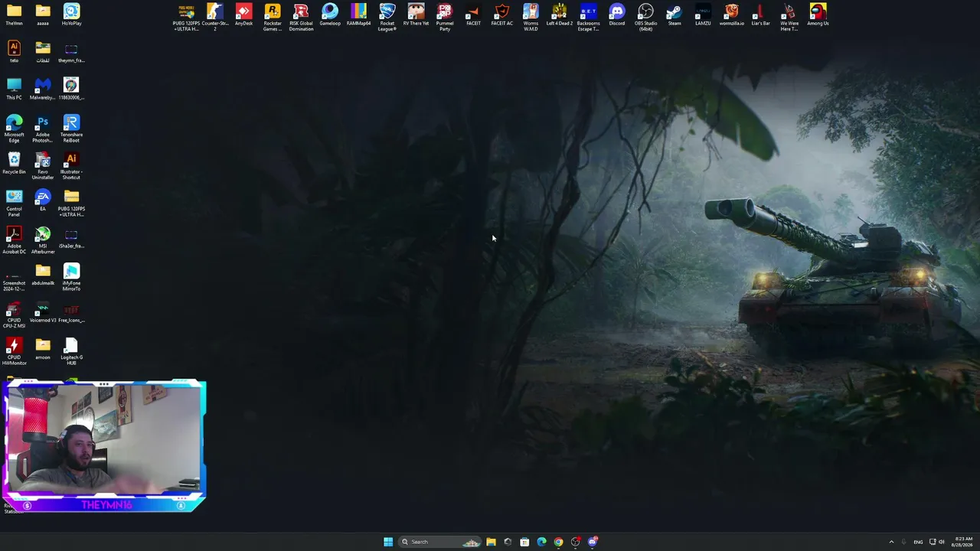Select the Logitech G HUB file icon

click(71, 351)
